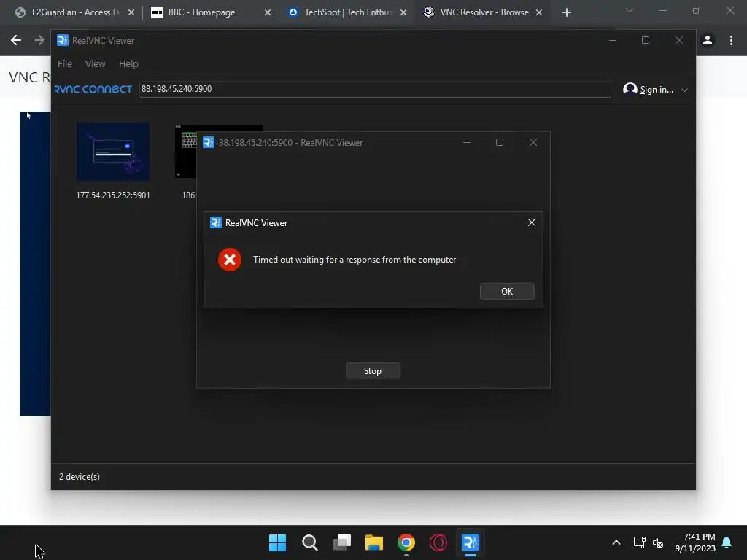The width and height of the screenshot is (747, 560).
Task: Open Task View on the taskbar
Action: (x=342, y=542)
